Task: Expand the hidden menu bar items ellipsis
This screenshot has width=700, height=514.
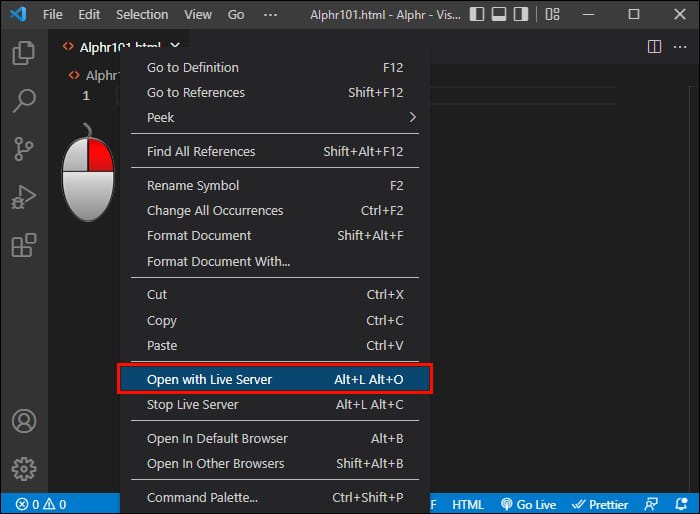Action: pyautogui.click(x=270, y=15)
